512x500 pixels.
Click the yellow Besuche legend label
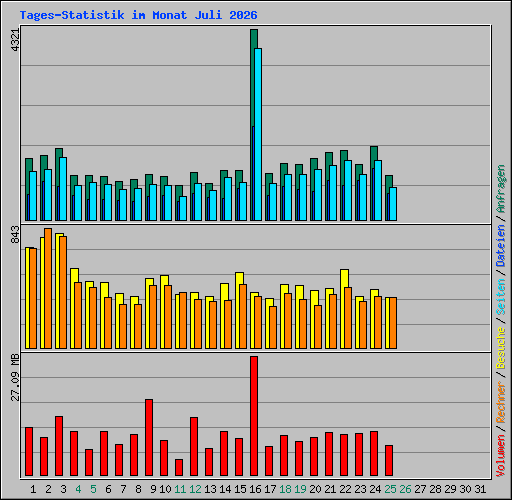pyautogui.click(x=501, y=347)
